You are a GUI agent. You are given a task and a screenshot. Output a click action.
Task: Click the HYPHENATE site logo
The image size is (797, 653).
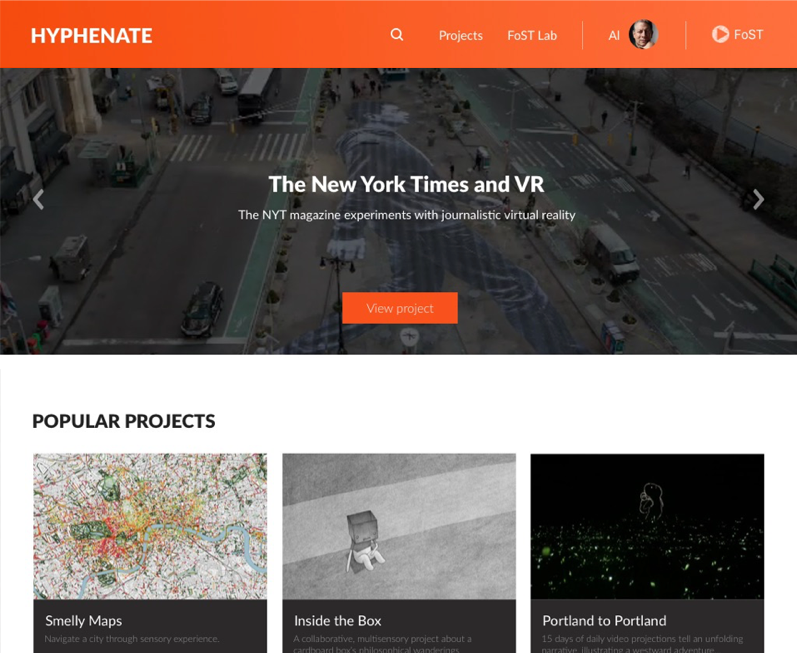pos(91,36)
